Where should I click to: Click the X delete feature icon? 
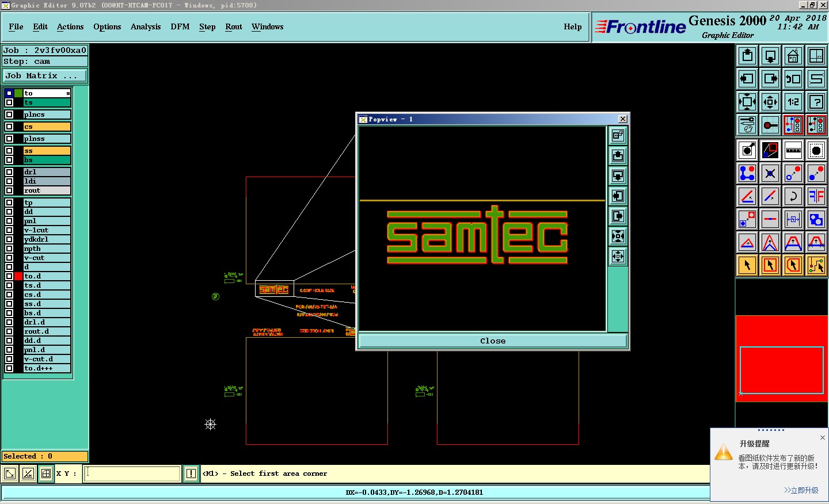click(770, 173)
